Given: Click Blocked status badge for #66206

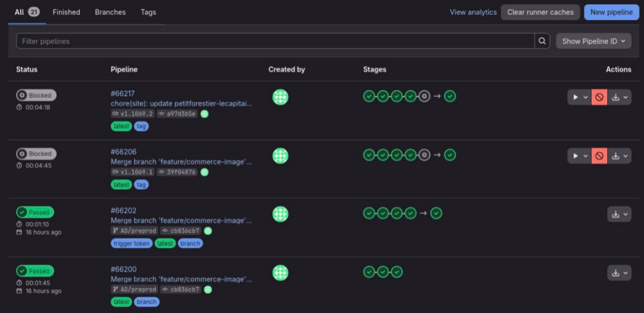Looking at the screenshot, I should (36, 153).
